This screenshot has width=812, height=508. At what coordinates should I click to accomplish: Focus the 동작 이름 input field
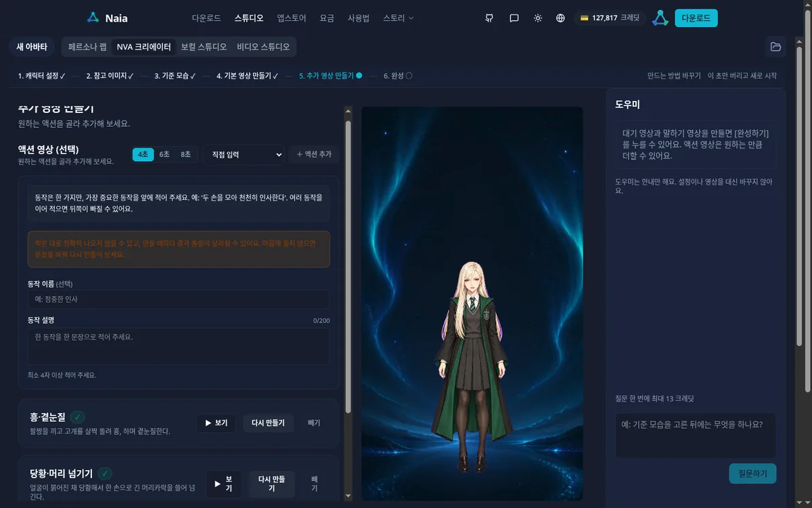[x=179, y=299]
